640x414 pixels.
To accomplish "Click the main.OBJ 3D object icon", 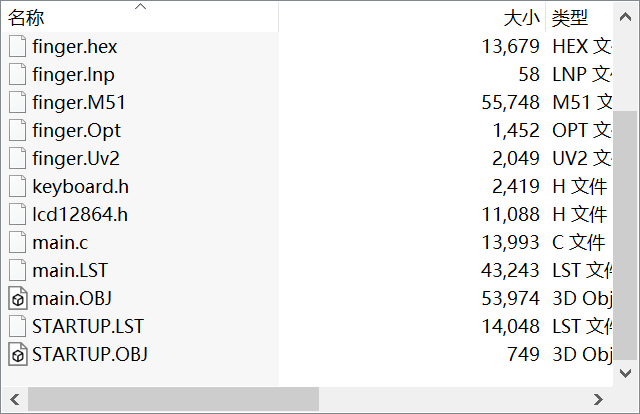I will [x=18, y=298].
